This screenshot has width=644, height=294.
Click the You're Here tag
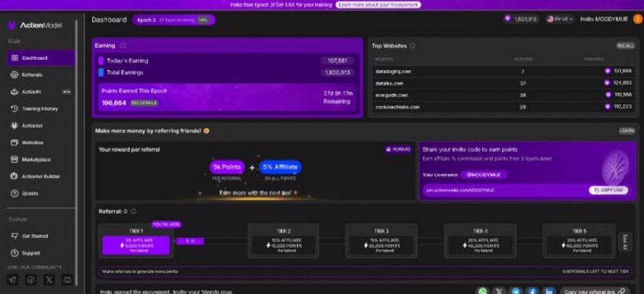click(x=166, y=225)
